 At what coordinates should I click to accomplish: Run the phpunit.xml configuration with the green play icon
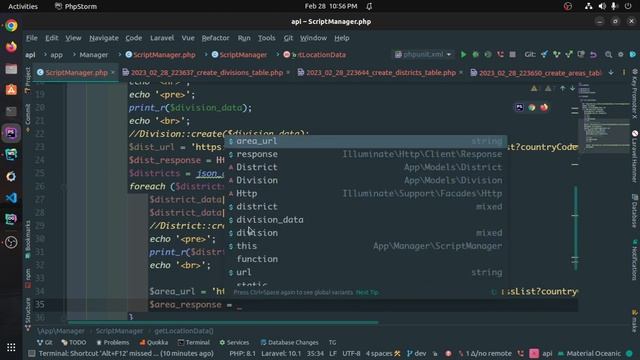tap(463, 54)
